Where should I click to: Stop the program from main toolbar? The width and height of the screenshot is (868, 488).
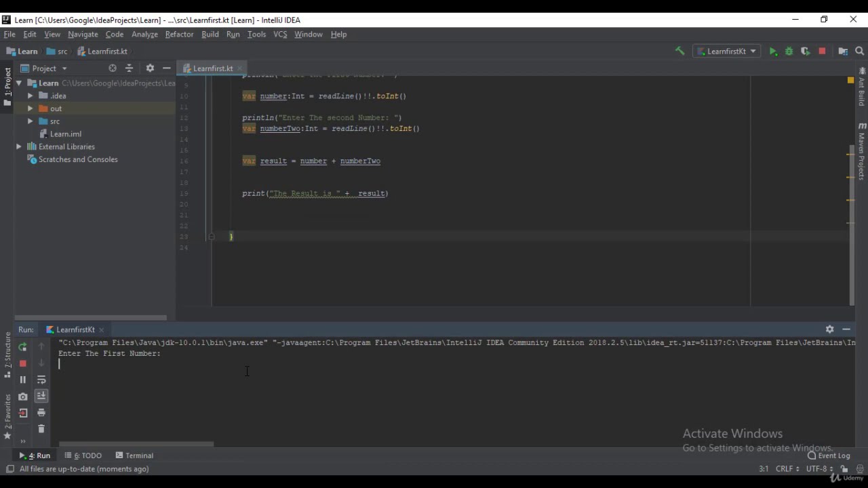822,52
